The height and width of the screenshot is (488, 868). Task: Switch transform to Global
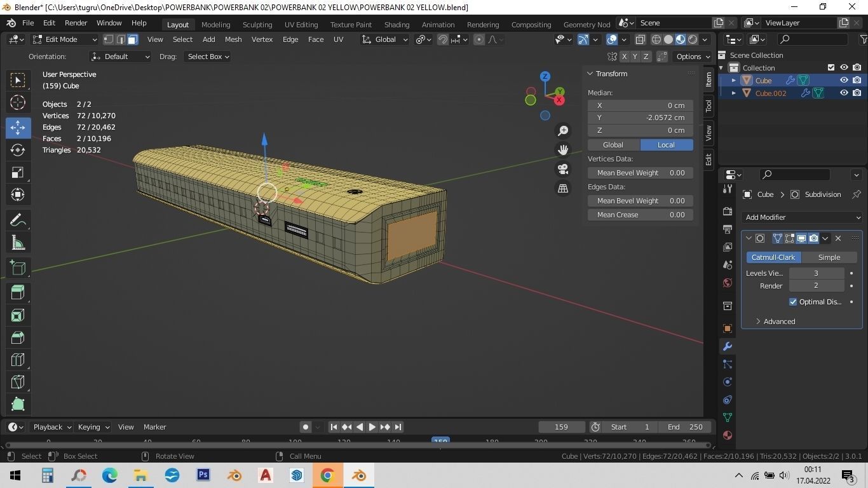[x=613, y=145]
